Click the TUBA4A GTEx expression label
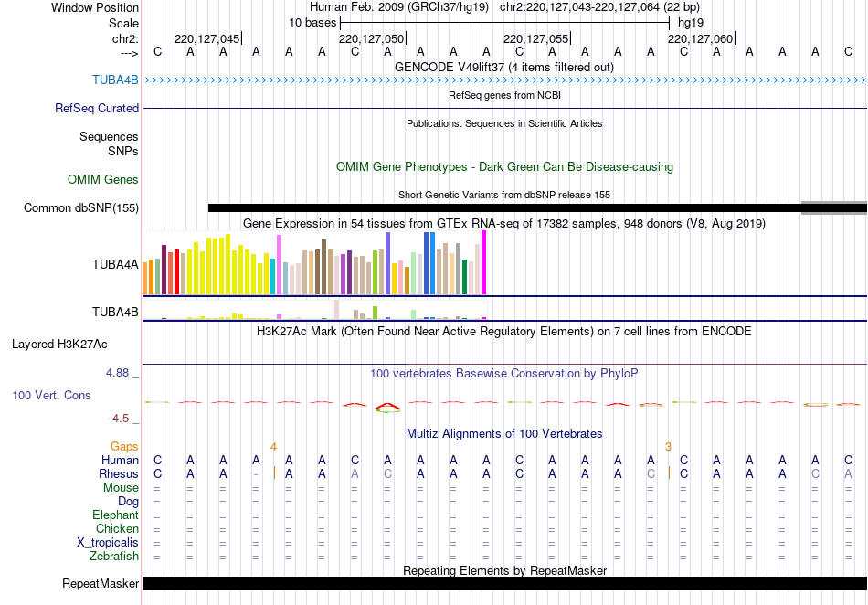 (115, 265)
